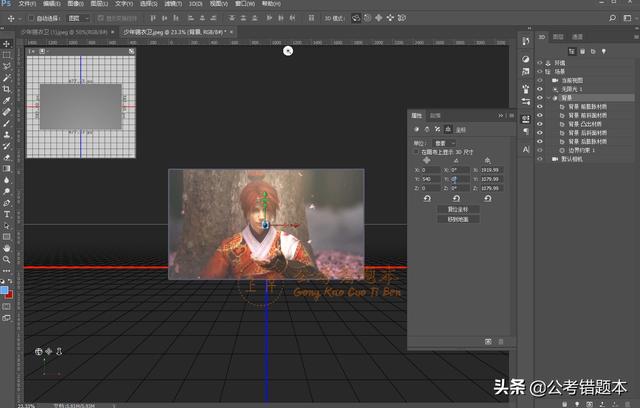Select the Eraser tool
The width and height of the screenshot is (640, 408).
point(7,157)
